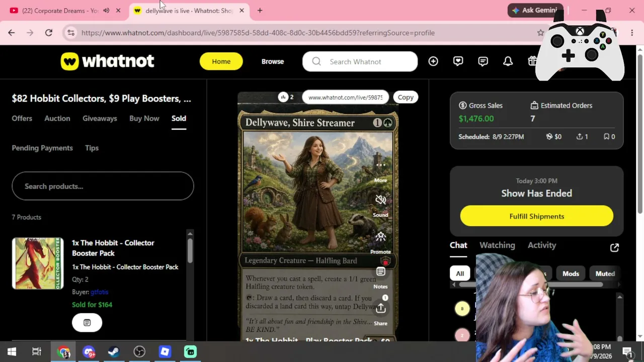Click the Whatnot logo
This screenshot has width=644, height=362.
(107, 61)
